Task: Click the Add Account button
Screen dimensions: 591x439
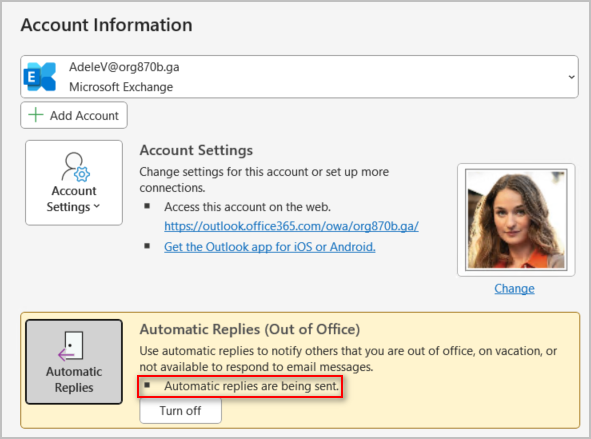Action: [74, 115]
